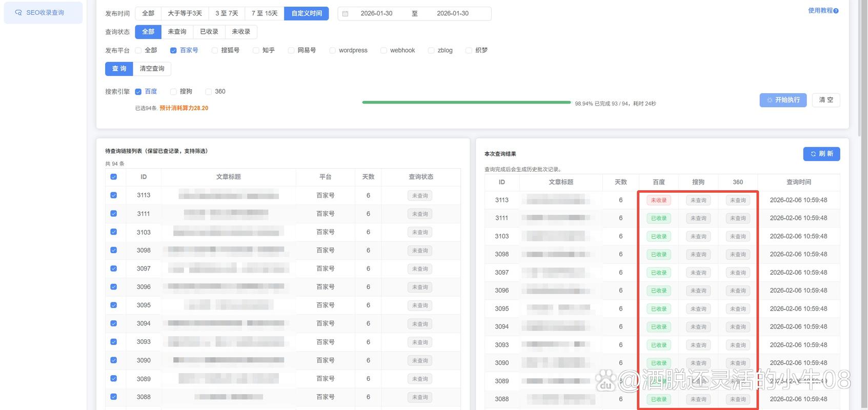Open SEO收录查询 in the sidebar
This screenshot has height=410, width=868.
point(43,13)
